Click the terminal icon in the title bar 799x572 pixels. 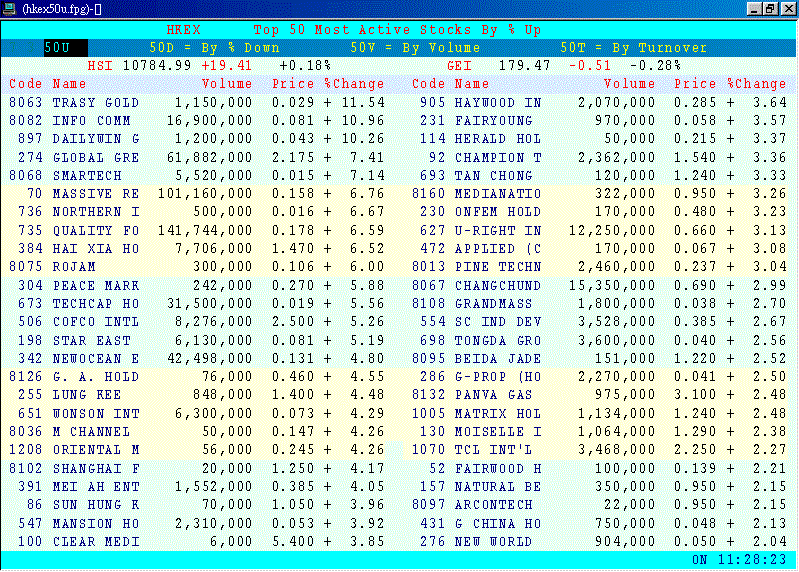coord(9,8)
